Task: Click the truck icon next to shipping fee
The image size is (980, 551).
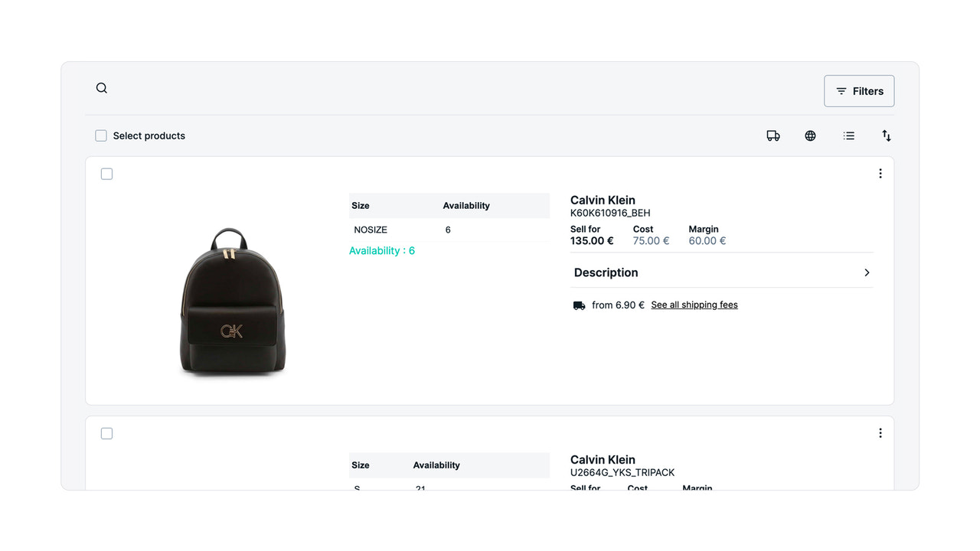Action: 579,305
